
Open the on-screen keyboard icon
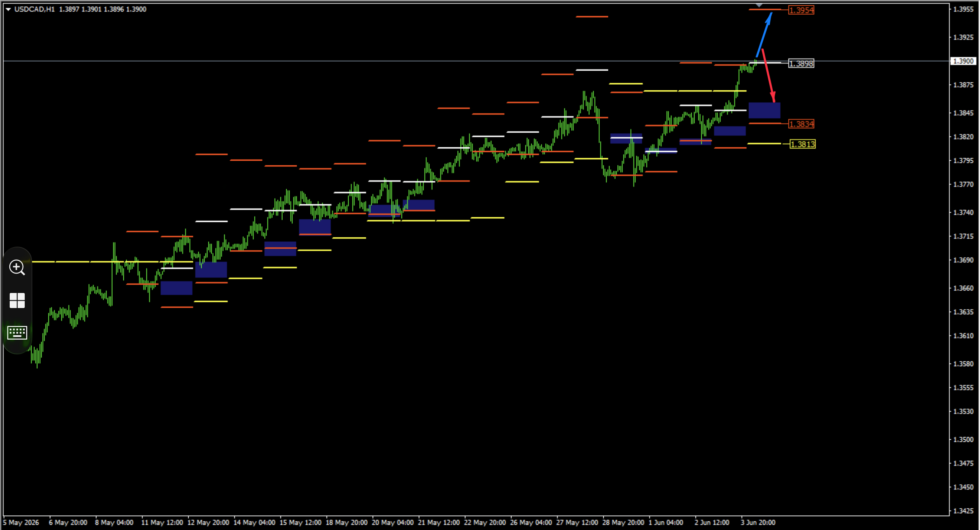17,333
